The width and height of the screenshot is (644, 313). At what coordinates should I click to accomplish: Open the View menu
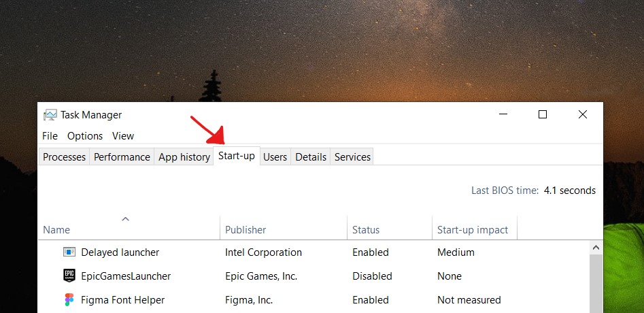tap(123, 136)
